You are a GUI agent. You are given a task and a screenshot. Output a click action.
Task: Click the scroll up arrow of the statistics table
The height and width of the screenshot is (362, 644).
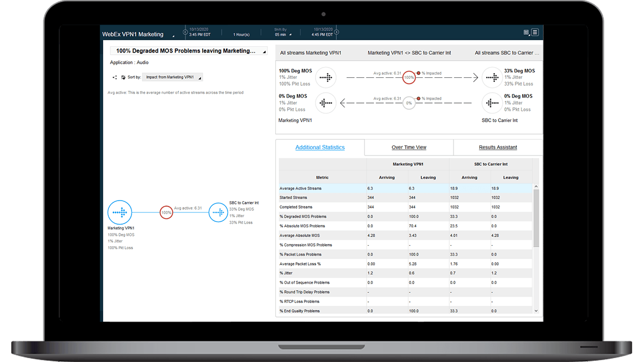tap(536, 186)
